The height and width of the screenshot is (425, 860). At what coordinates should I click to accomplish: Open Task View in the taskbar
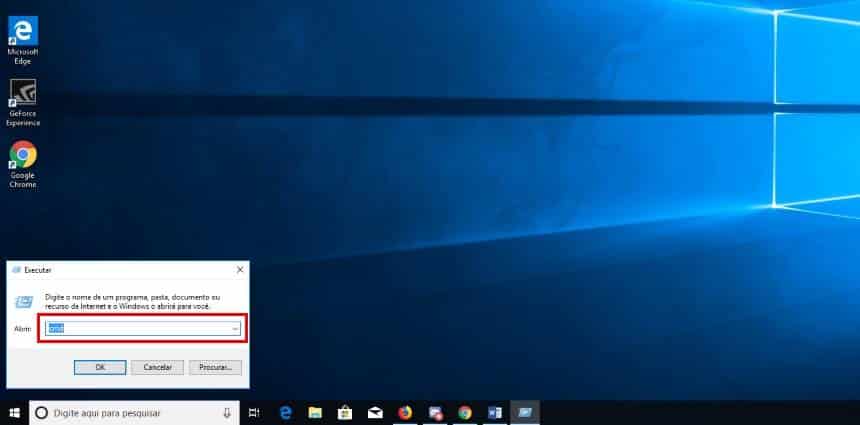pyautogui.click(x=254, y=412)
